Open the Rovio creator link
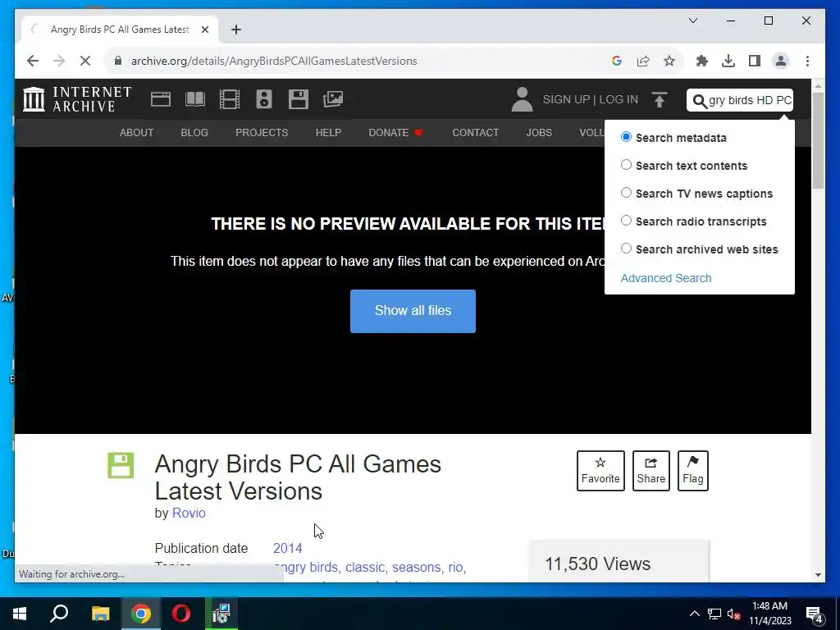 pos(189,513)
